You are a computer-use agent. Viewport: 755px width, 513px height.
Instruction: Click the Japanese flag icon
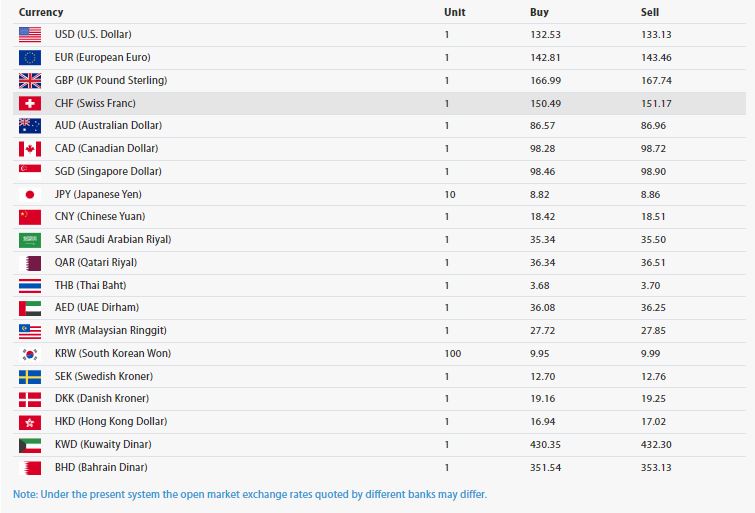[30, 194]
